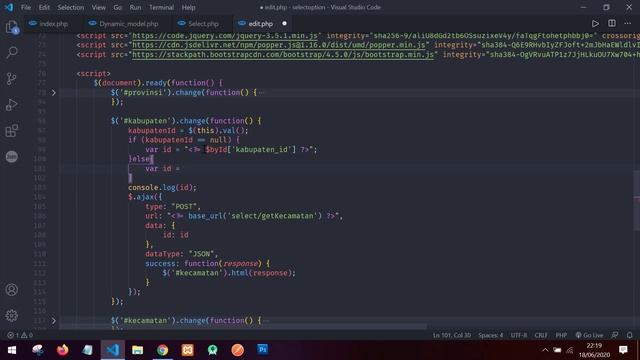Open the Search view in activity bar
Image resolution: width=640 pixels, height=360 pixels.
click(x=12, y=52)
